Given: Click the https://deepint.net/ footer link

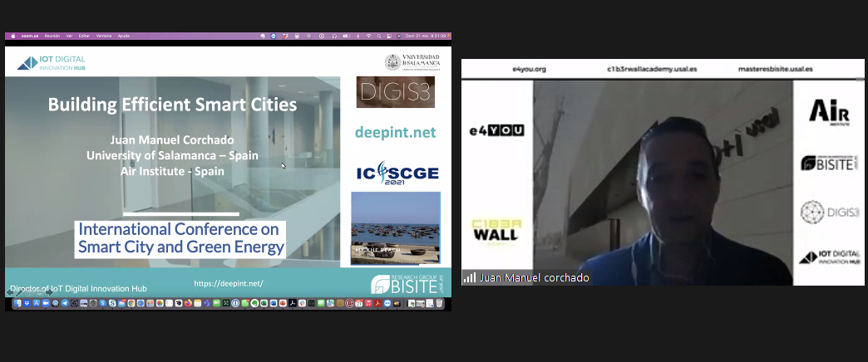Looking at the screenshot, I should point(229,283).
